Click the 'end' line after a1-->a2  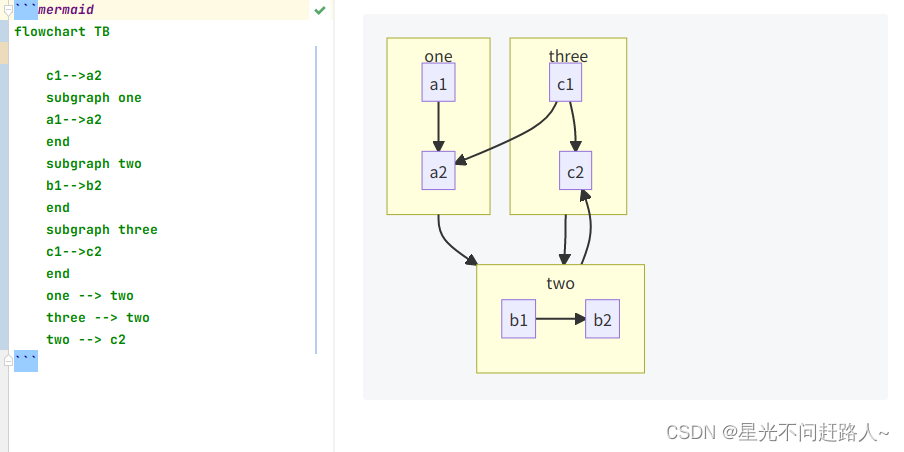point(58,142)
